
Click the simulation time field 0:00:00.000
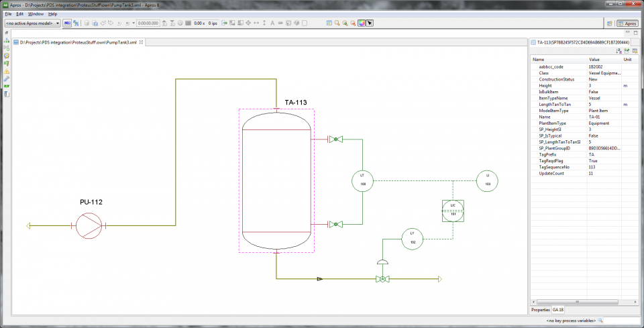click(148, 23)
